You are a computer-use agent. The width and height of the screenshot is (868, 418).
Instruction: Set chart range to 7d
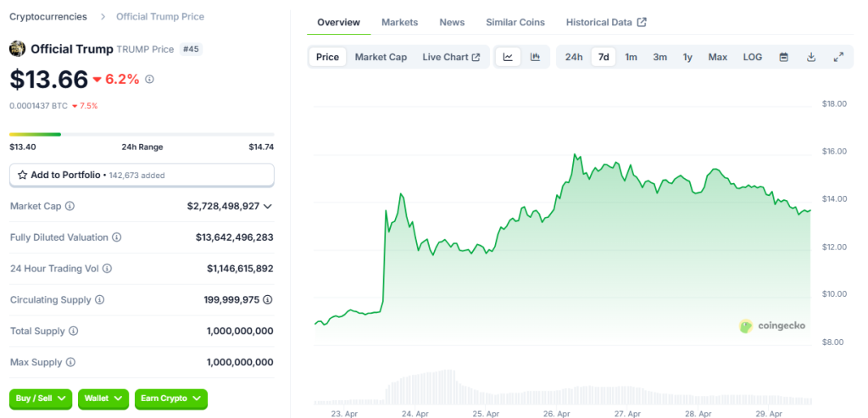click(x=604, y=57)
